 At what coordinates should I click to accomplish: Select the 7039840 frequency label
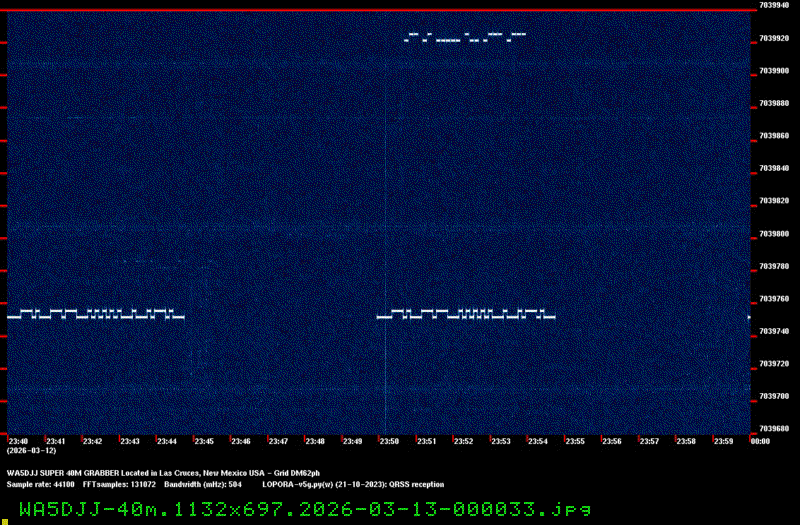point(774,168)
